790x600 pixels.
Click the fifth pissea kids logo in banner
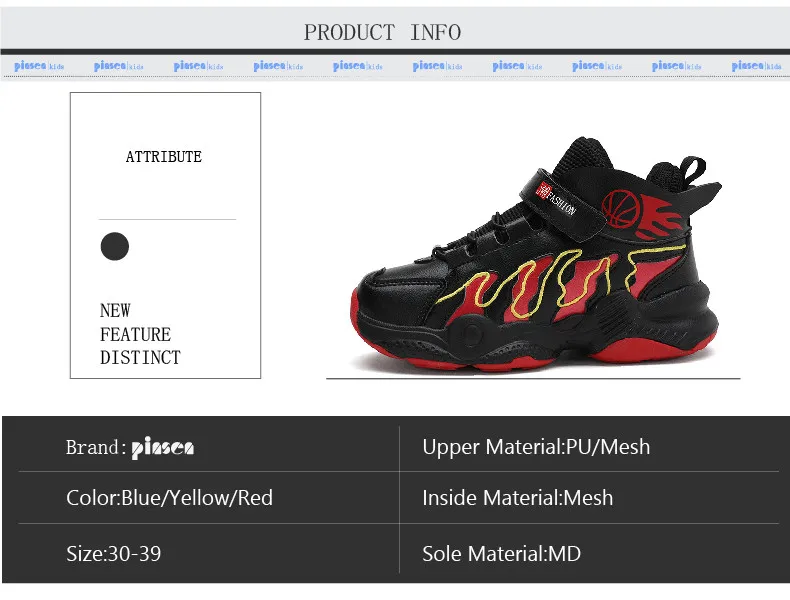358,66
